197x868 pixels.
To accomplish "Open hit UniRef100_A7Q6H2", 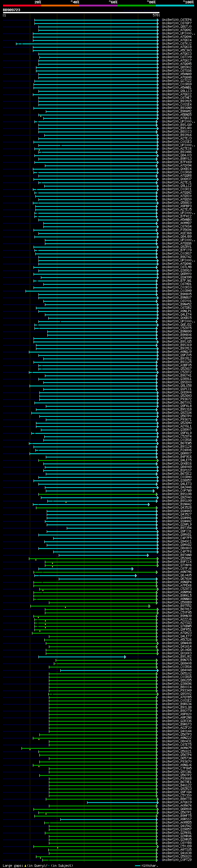I will [x=177, y=30].
